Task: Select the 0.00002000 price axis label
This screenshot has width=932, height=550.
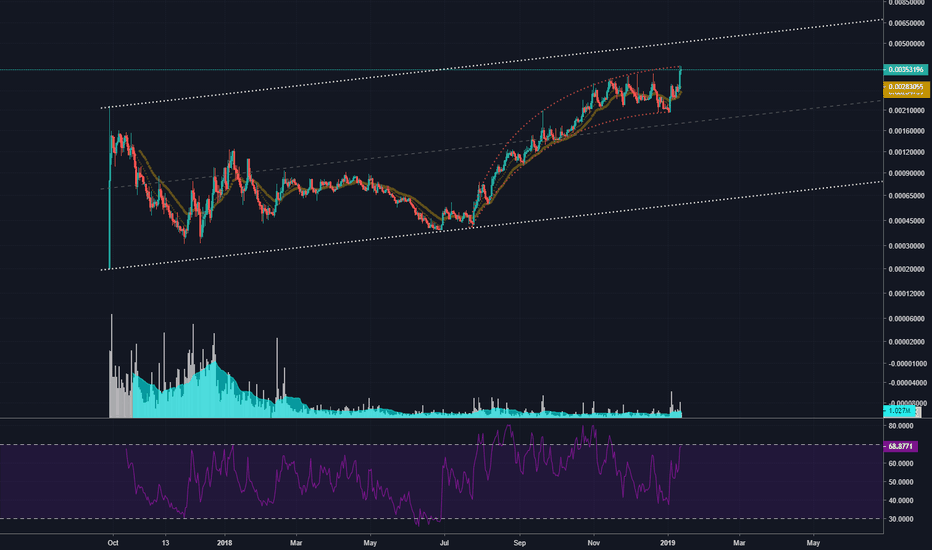Action: (x=906, y=342)
